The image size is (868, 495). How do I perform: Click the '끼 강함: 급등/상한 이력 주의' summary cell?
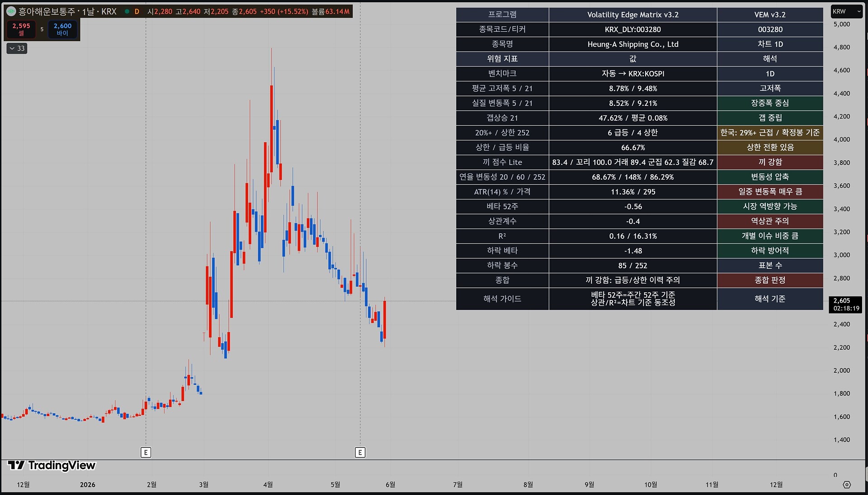click(633, 280)
